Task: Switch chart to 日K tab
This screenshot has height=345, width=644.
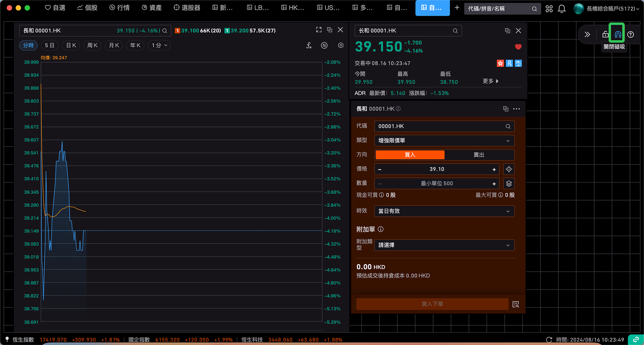Action: coord(71,45)
